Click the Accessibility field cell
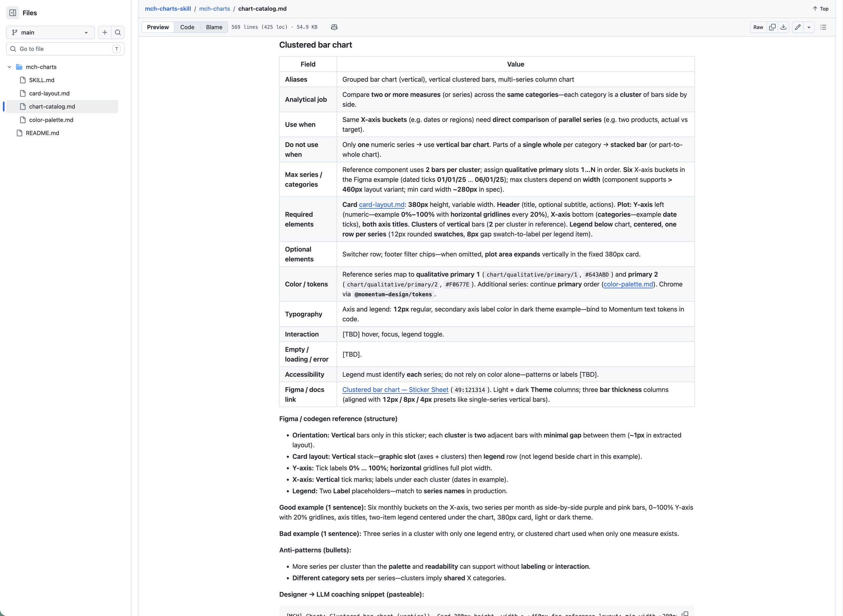Viewport: 843px width, 616px height. [308, 374]
